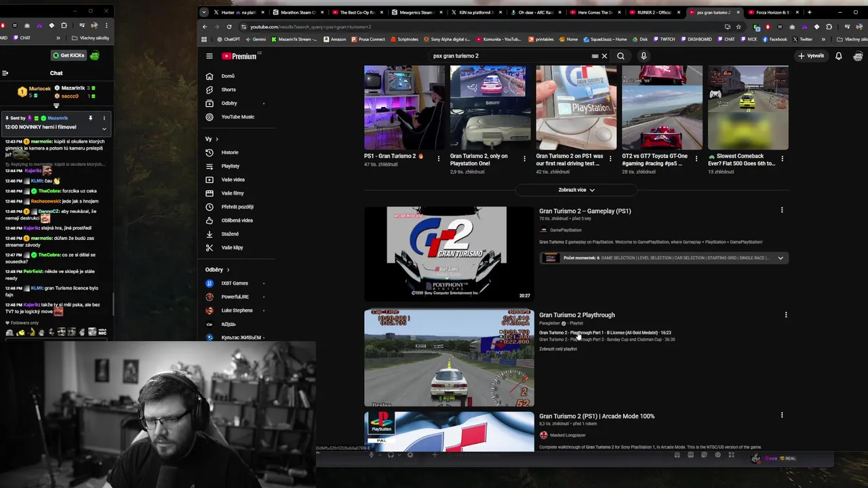Open the Vytvořit create menu
The height and width of the screenshot is (488, 868).
[x=811, y=56]
